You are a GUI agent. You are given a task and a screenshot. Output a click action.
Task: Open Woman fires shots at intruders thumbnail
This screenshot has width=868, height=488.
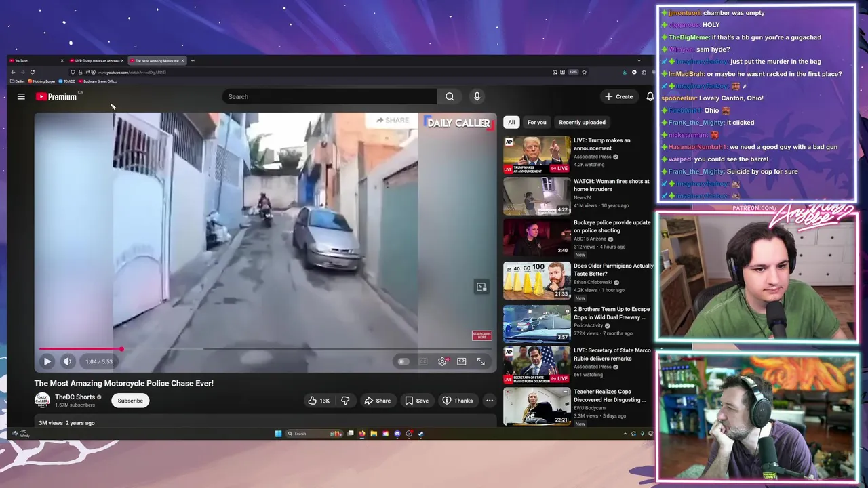(x=537, y=196)
